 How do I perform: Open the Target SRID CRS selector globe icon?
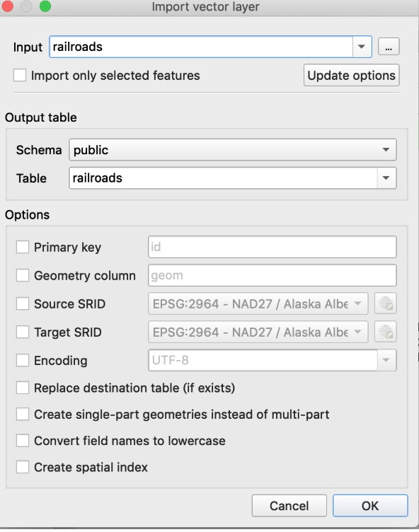pos(386,332)
